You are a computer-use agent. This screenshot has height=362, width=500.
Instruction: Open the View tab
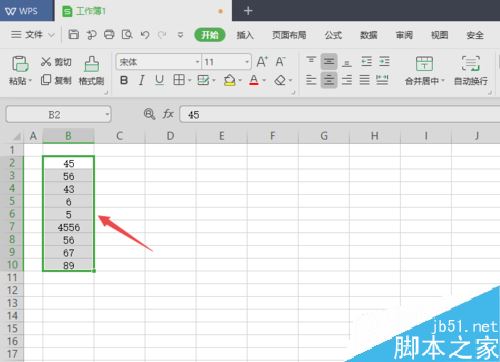pos(439,35)
